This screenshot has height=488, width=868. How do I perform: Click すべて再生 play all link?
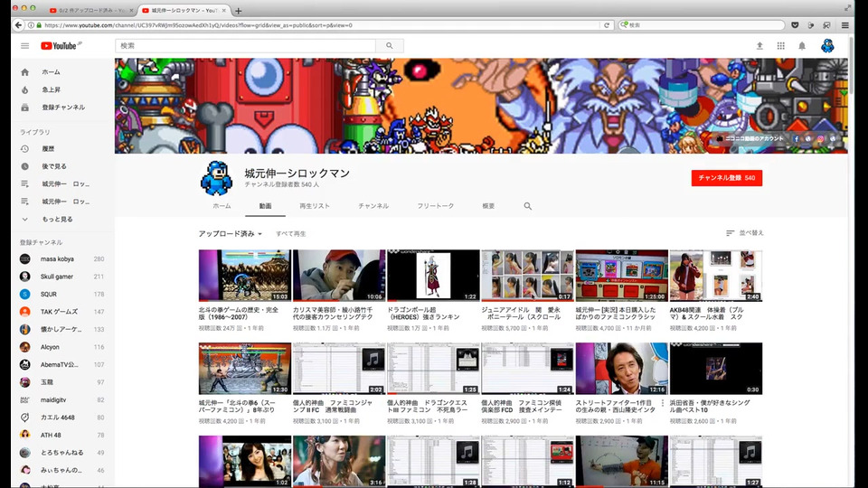290,234
